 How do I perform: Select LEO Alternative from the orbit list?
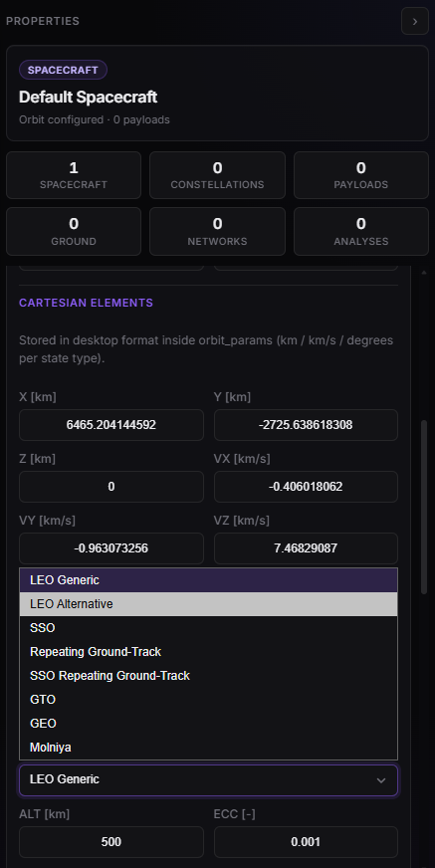coord(208,604)
